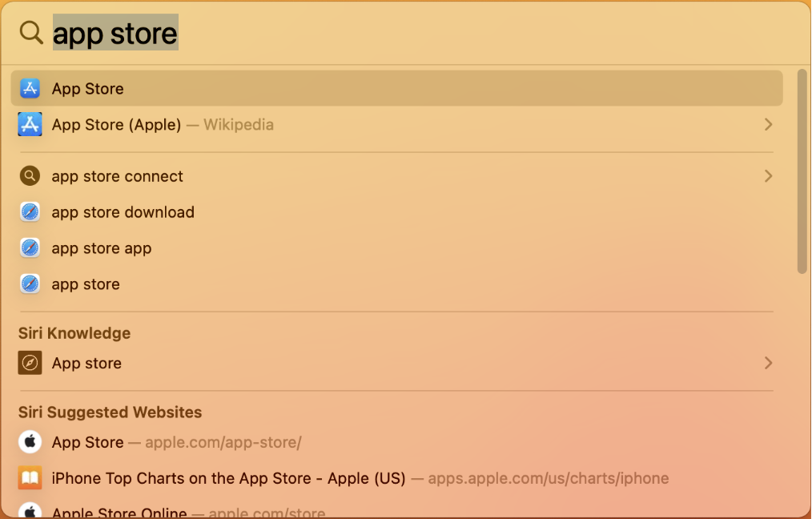Click the Books icon beside iPhone Top Charts
Viewport: 812px width, 519px height.
(30, 478)
